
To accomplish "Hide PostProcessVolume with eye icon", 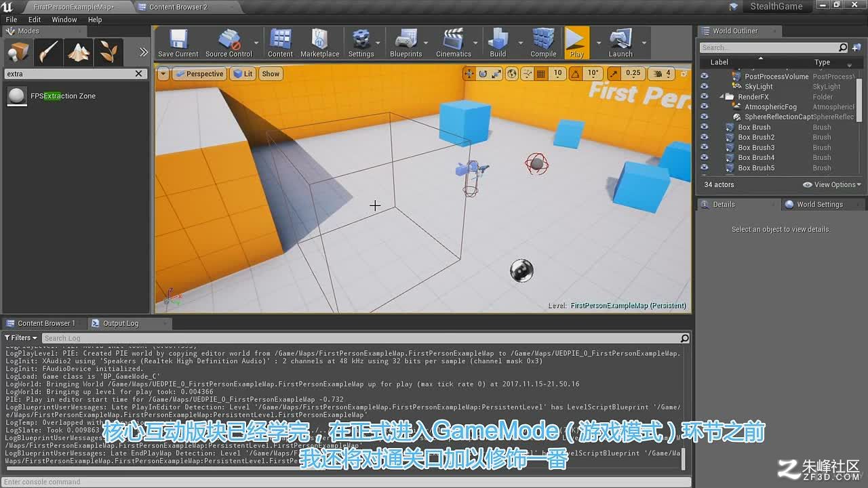I will [705, 77].
